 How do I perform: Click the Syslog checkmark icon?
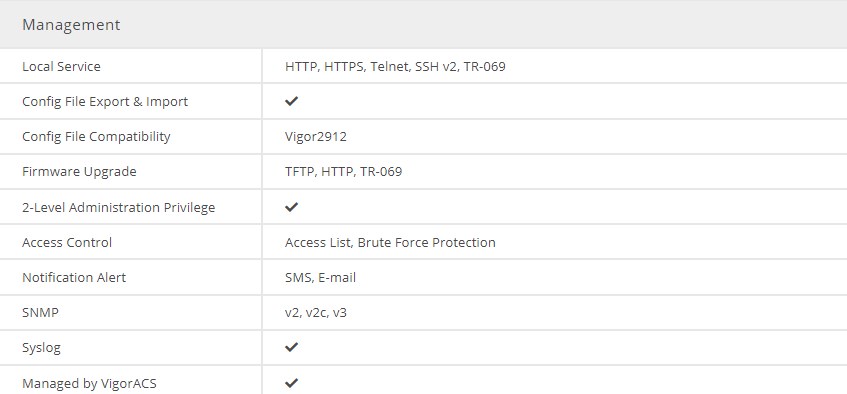tap(292, 347)
